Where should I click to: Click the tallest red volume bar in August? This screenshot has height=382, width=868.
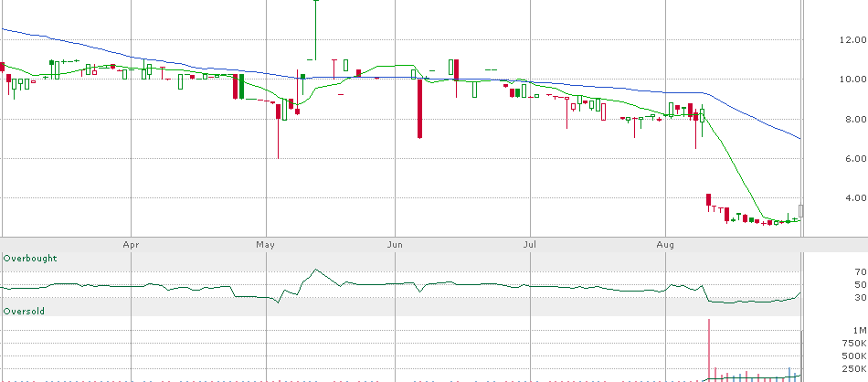709,350
